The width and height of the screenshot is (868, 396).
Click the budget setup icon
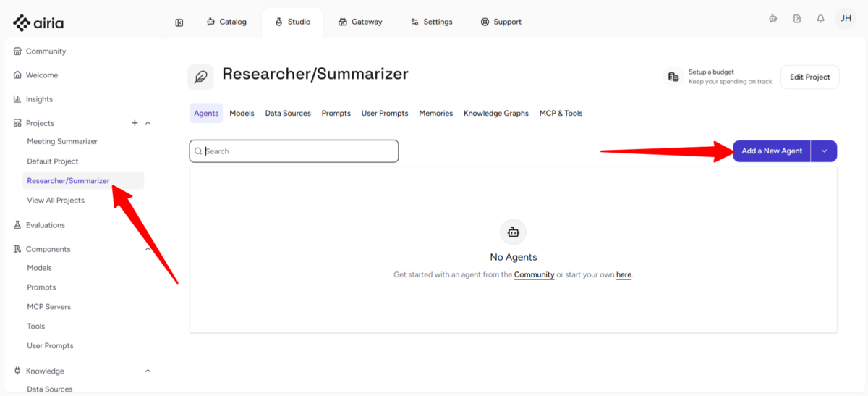click(673, 77)
